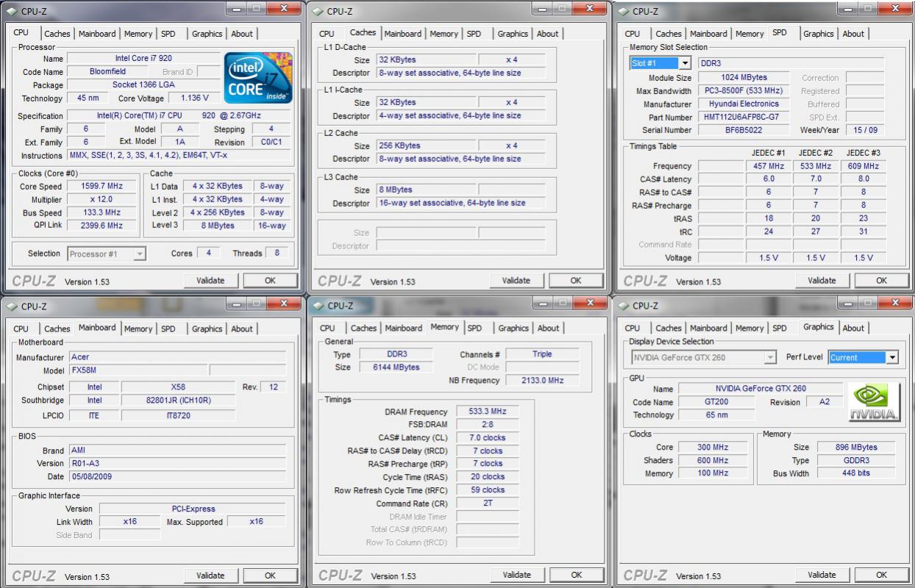Viewport: 915px width, 588px height.
Task: Click the Chipset value X58
Action: 179,387
